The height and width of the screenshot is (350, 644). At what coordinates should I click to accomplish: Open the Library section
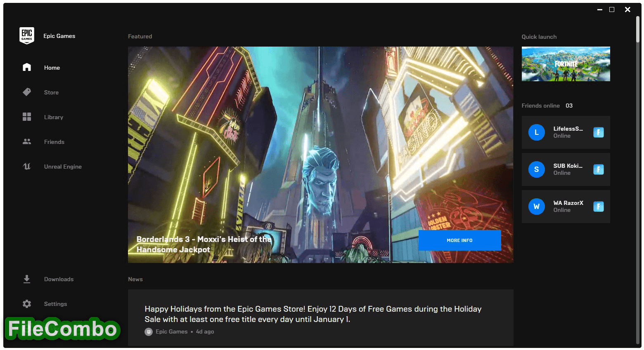(x=54, y=117)
